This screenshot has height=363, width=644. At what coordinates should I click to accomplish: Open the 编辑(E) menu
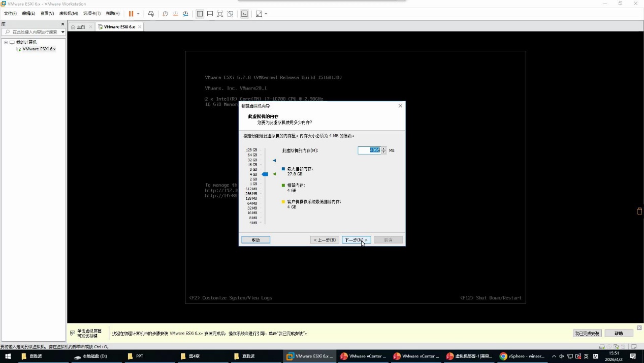point(28,14)
